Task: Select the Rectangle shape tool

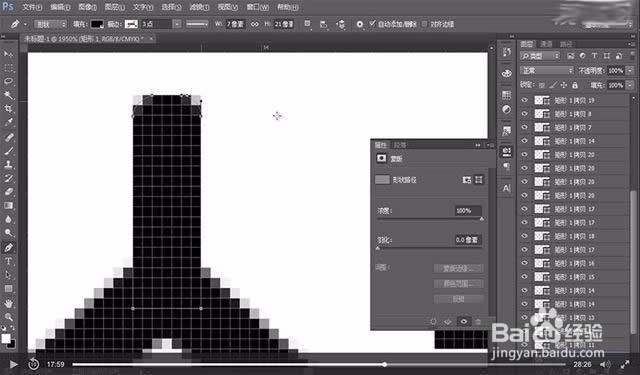Action: pos(8,289)
